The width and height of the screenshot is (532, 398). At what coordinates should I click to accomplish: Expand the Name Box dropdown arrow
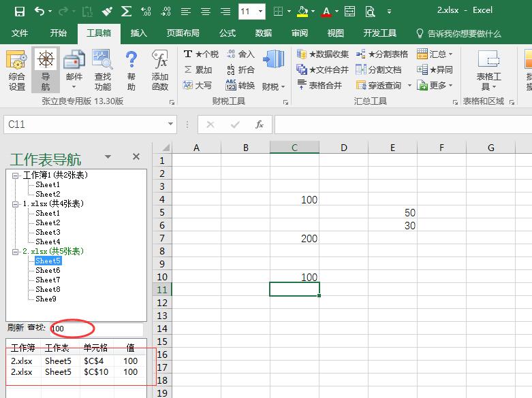[x=171, y=125]
